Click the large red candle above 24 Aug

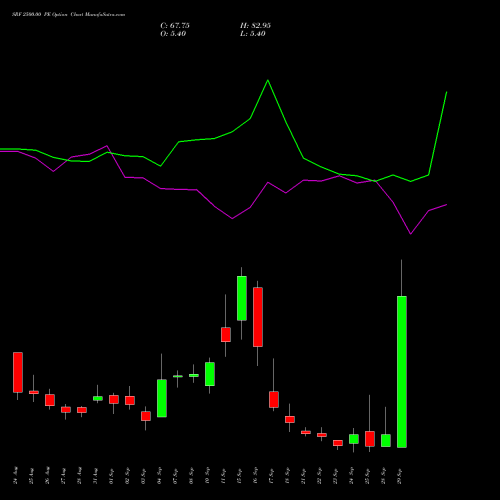coord(18,372)
